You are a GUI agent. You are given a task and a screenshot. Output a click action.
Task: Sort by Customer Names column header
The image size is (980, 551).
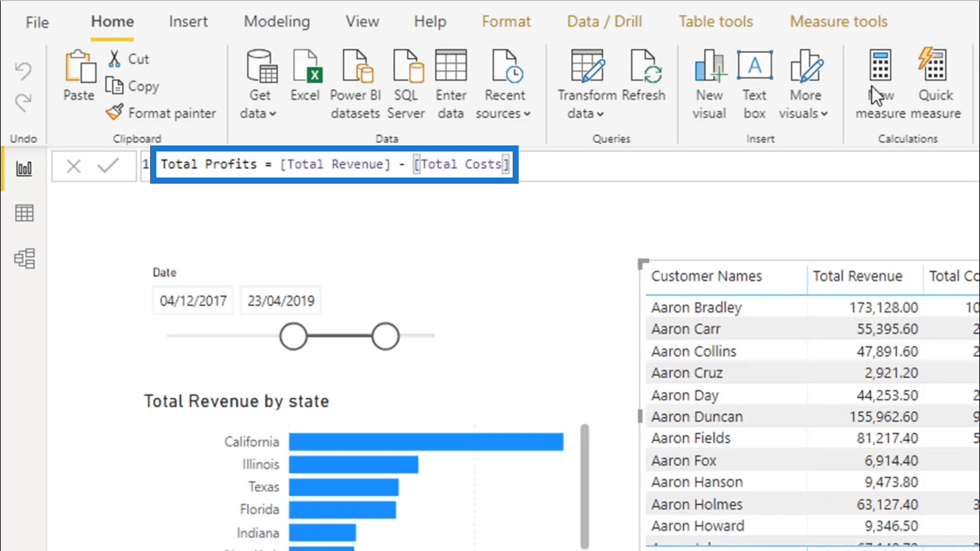click(706, 276)
